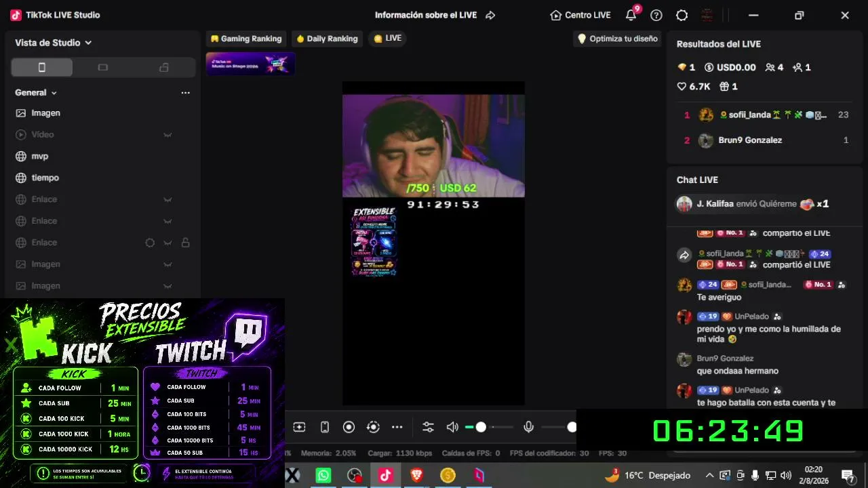The image size is (868, 488).
Task: Select the webcam video in the preview canvas
Action: (433, 146)
